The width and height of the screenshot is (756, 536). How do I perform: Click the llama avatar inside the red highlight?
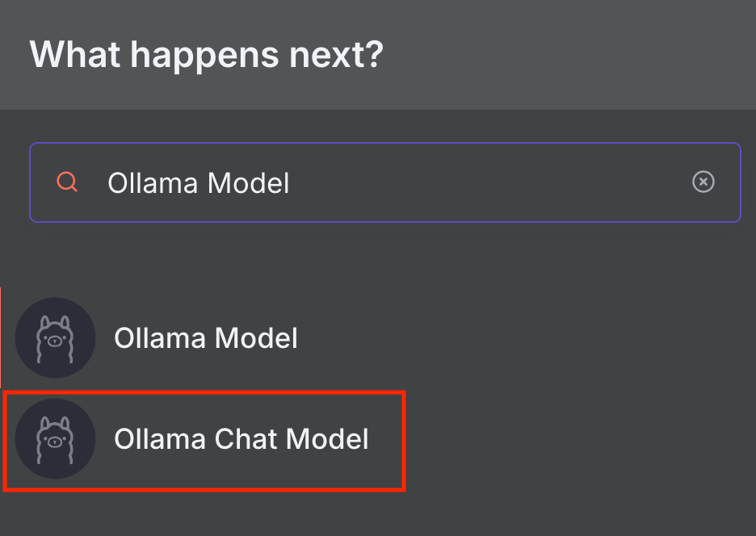pos(55,440)
